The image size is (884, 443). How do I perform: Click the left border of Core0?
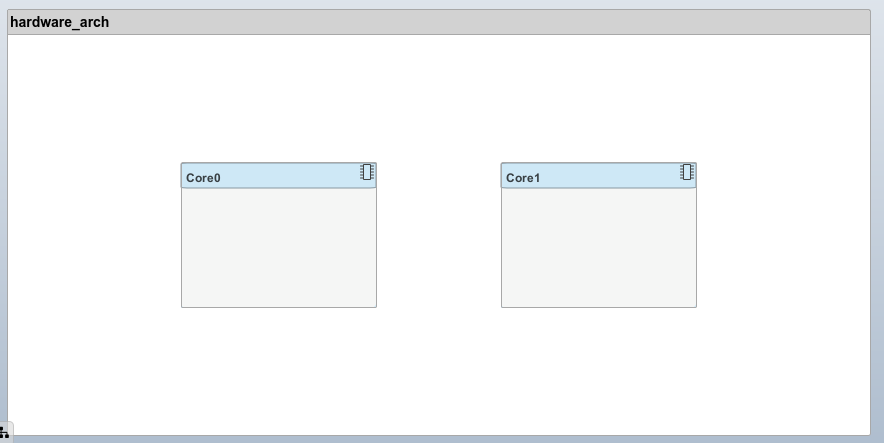pos(181,247)
